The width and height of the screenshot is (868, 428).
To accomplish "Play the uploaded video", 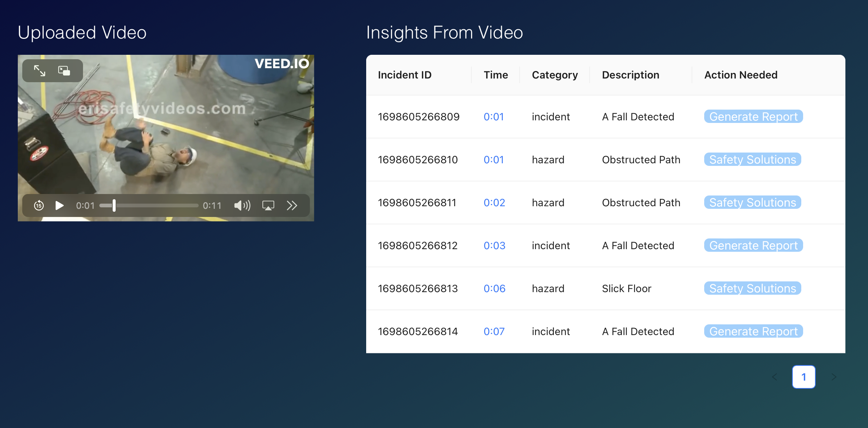I will tap(59, 205).
